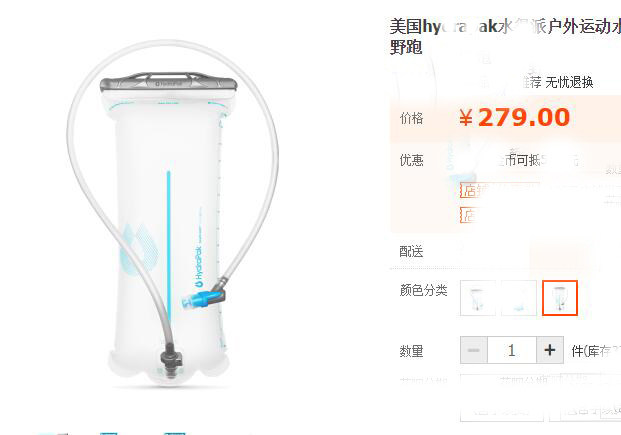The image size is (621, 435).
Task: Click the second orange store coupon tag
Action: point(468,215)
